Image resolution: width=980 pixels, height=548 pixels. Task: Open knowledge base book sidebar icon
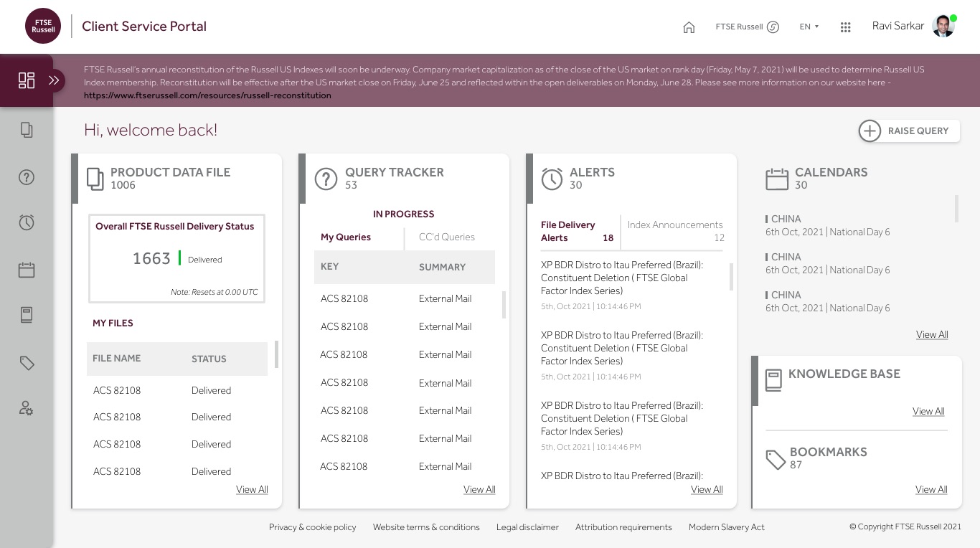[x=27, y=315]
